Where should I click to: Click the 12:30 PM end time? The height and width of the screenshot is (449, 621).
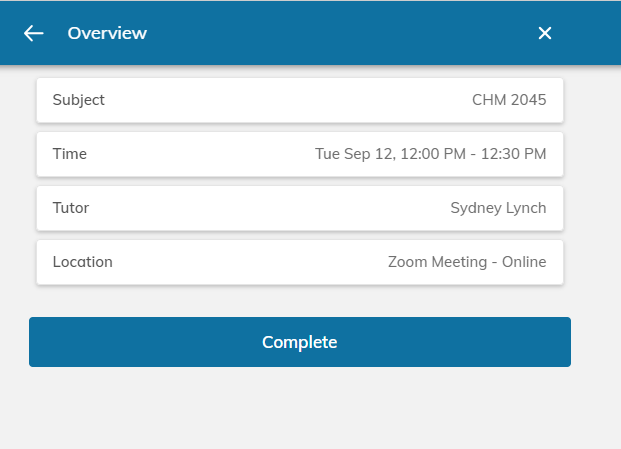coord(516,154)
